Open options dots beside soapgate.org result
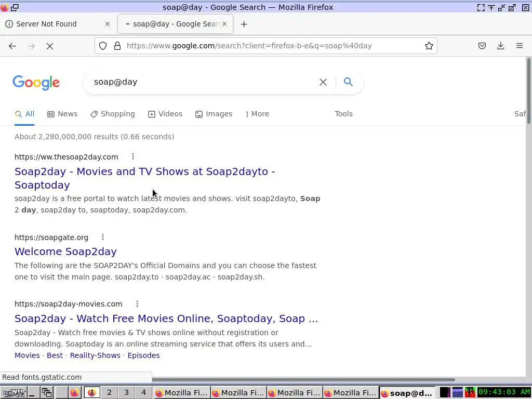Screen dimensions: 532x399 coord(103,237)
